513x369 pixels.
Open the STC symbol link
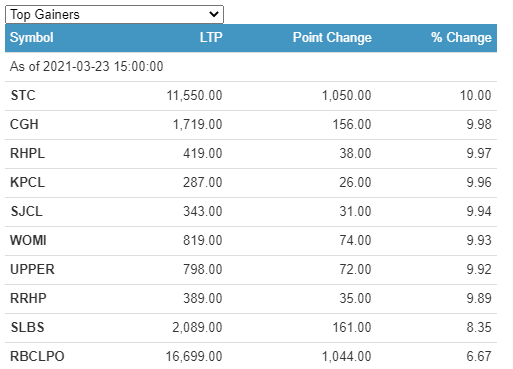click(23, 95)
